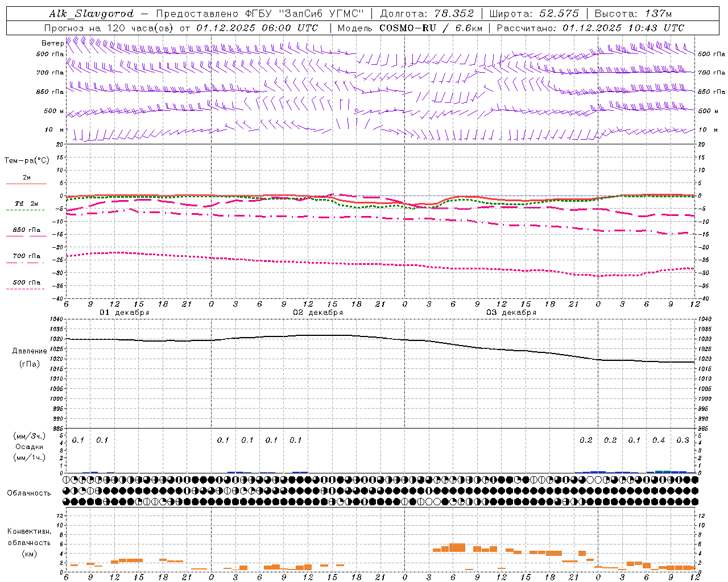The height and width of the screenshot is (582, 728).
Task: Click the 1040 tick on the left pressure axis
Action: (x=57, y=319)
